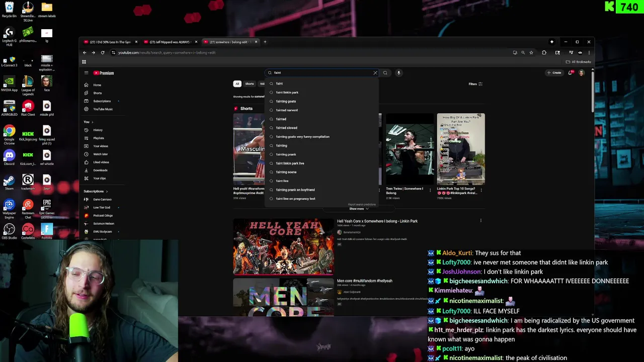Image resolution: width=644 pixels, height=362 pixels.
Task: Open the All Bookmarks folder
Action: click(x=579, y=62)
